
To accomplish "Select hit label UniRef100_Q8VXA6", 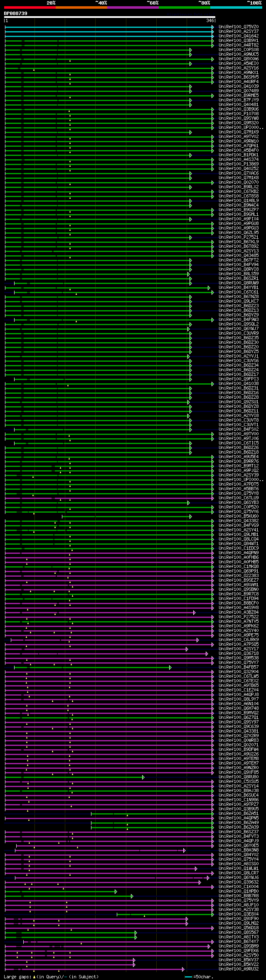I will pyautogui.click(x=239, y=59).
